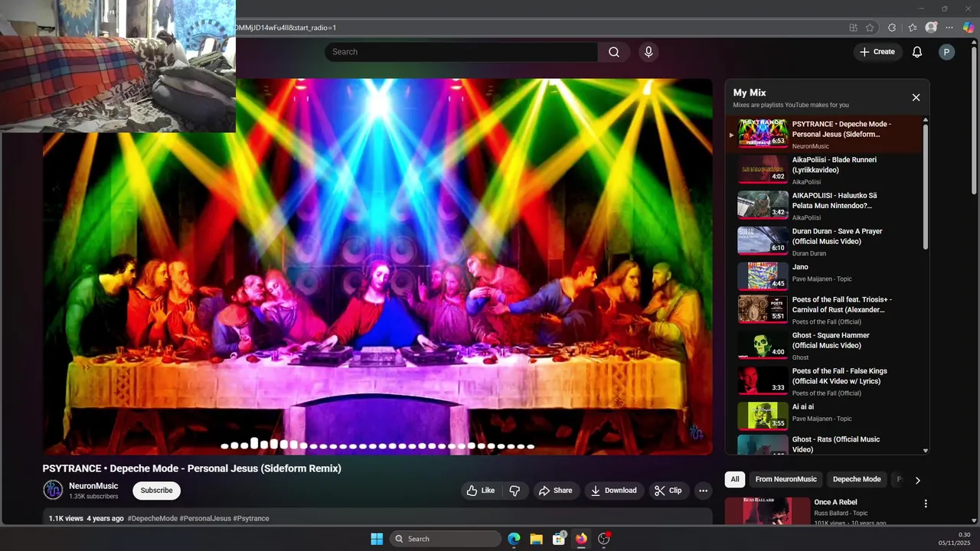Play Poets of the Fall - False Kings

825,381
